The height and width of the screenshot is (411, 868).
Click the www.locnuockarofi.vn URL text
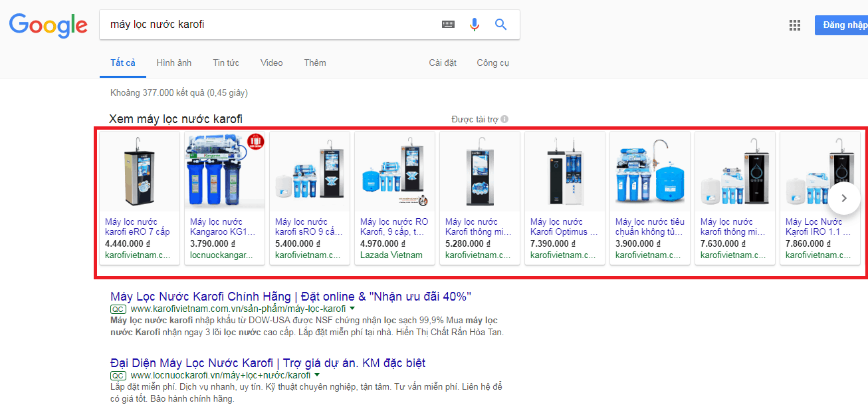[221, 376]
